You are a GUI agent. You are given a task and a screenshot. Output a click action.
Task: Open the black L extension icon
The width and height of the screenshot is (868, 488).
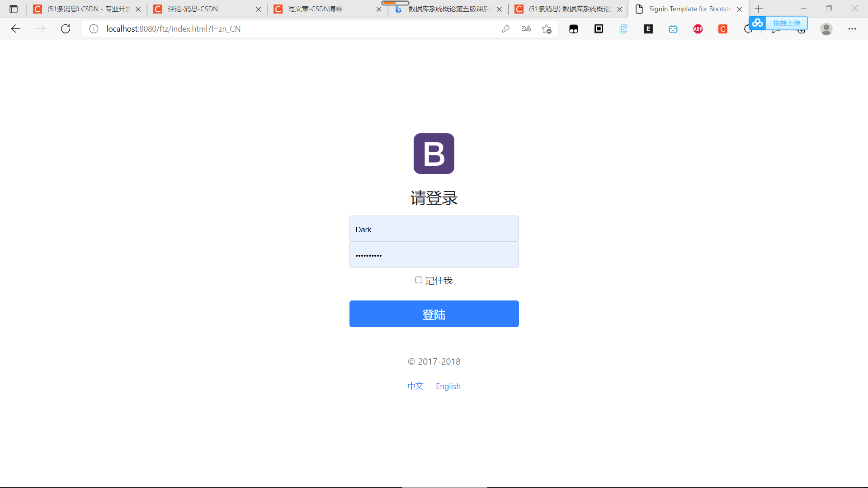(x=648, y=29)
